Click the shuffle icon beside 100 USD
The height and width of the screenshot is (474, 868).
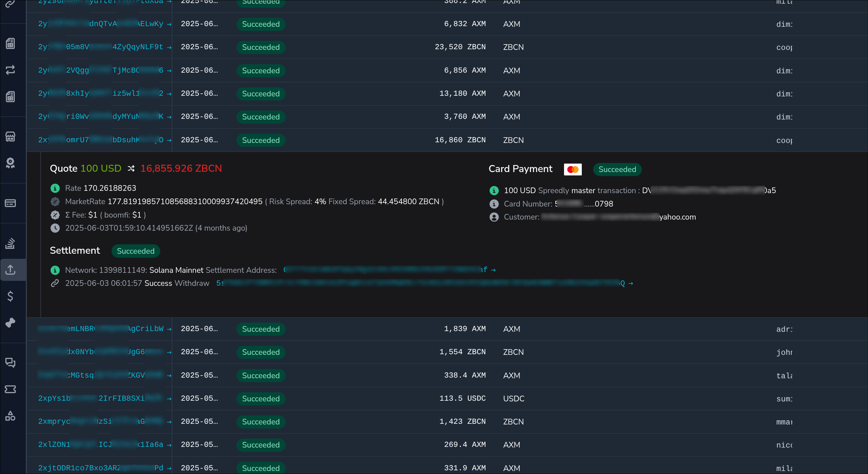131,168
